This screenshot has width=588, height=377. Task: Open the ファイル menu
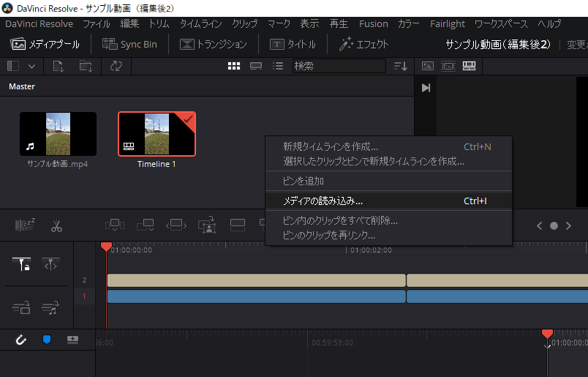[x=97, y=23]
